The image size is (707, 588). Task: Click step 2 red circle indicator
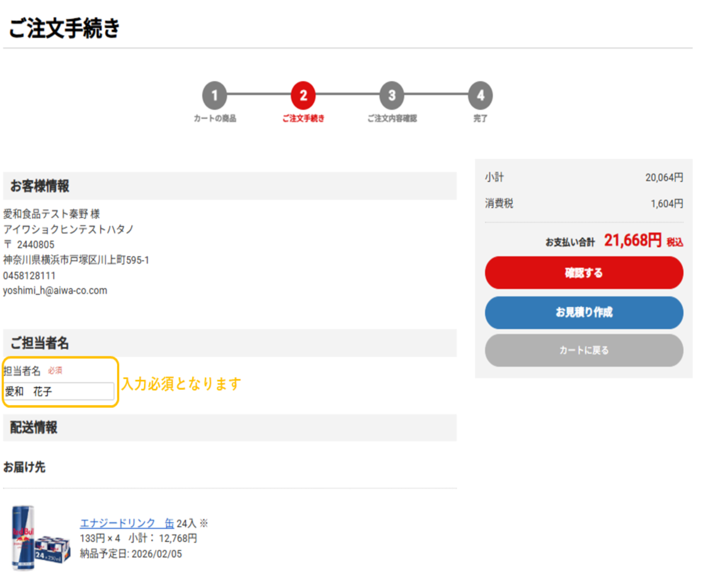coord(303,95)
